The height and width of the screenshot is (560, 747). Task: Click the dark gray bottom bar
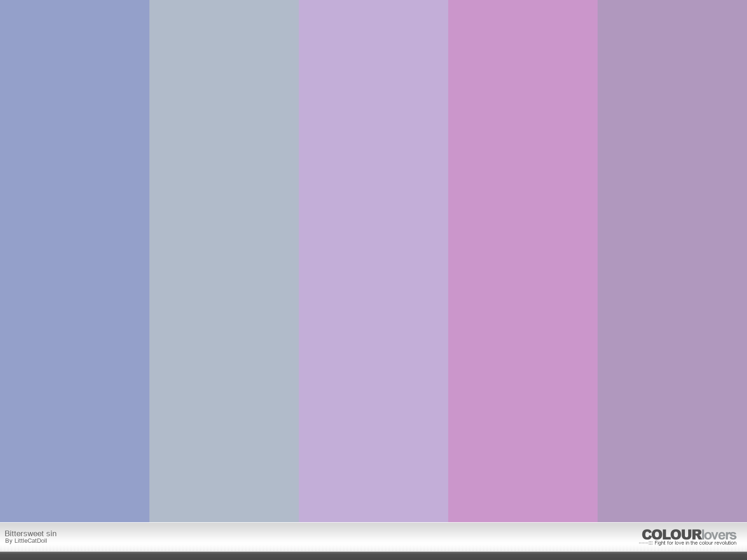click(373, 556)
